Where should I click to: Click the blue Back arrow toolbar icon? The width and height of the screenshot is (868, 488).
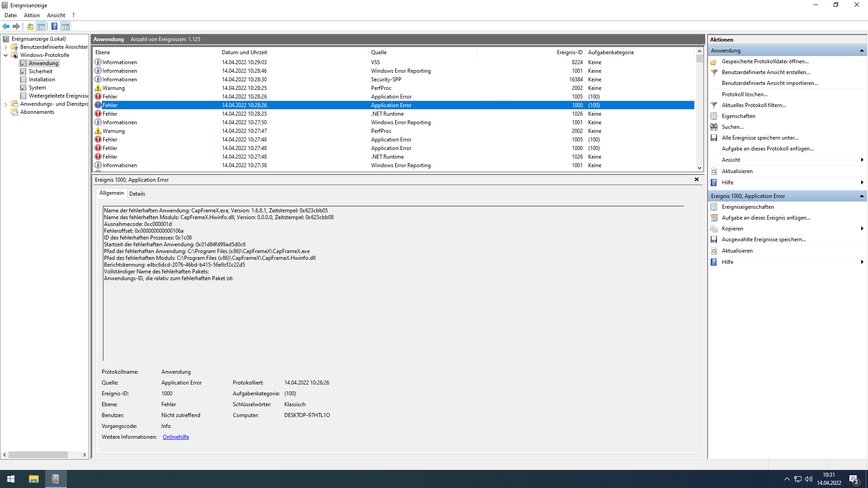point(6,26)
